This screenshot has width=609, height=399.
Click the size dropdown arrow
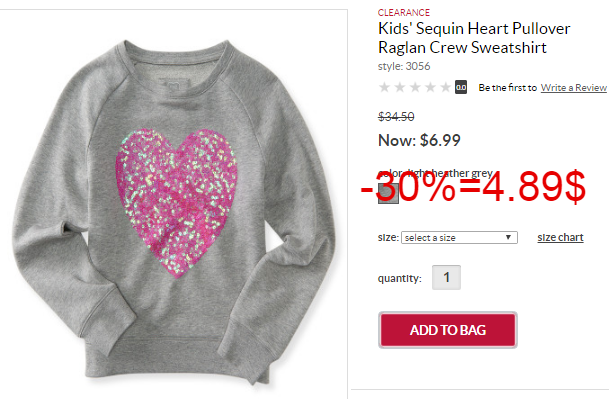508,237
